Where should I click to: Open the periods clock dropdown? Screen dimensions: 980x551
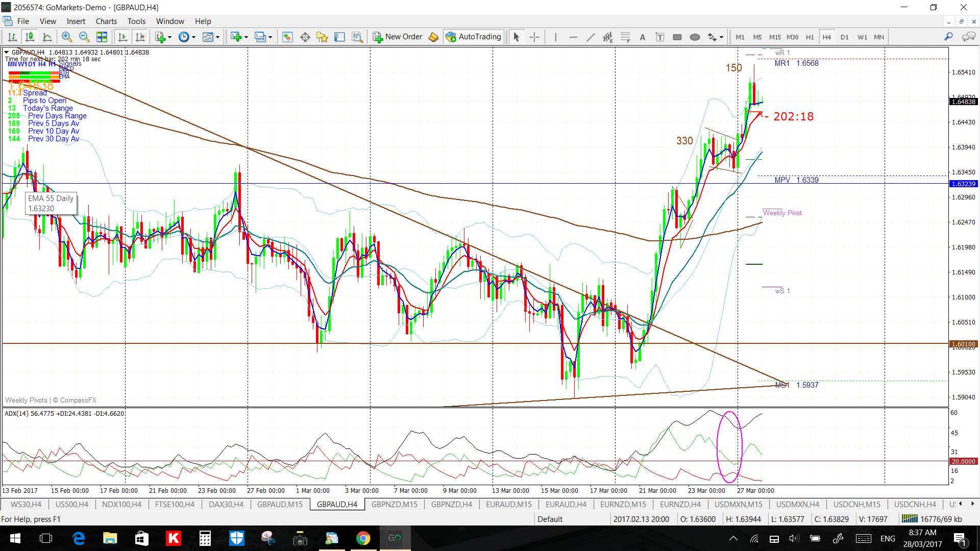187,37
